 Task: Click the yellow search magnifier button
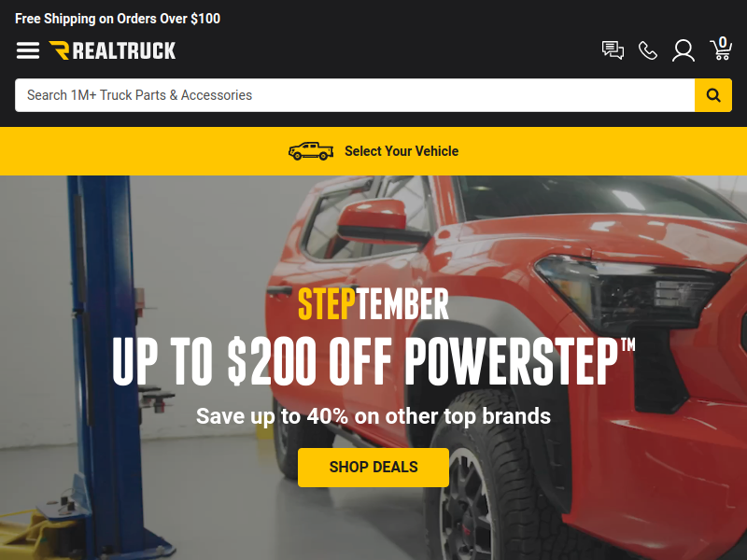click(713, 95)
